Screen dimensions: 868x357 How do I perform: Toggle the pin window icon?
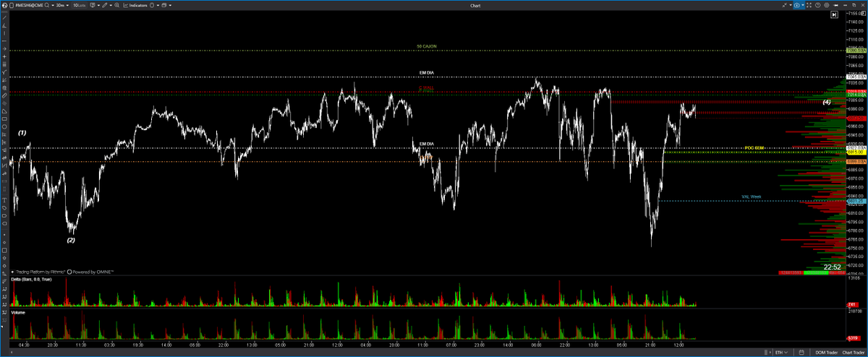835,5
